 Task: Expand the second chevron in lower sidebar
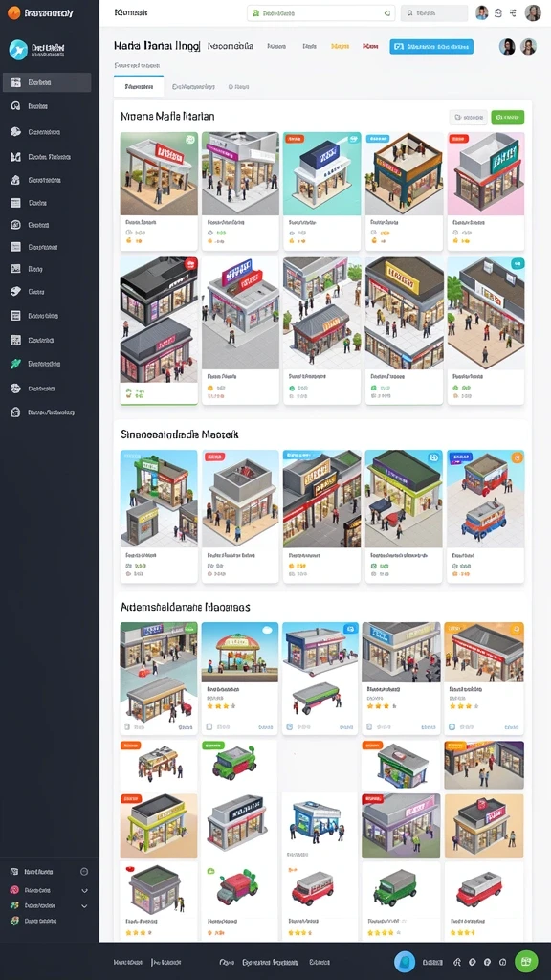point(84,905)
